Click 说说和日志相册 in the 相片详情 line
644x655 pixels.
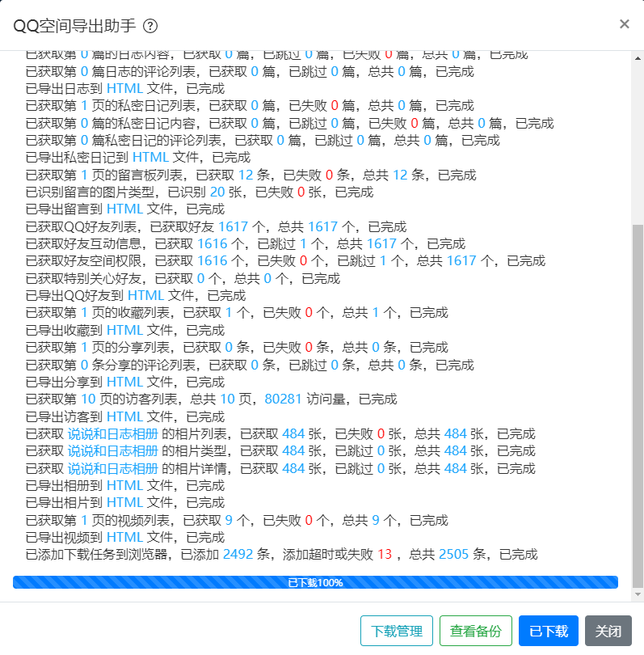(x=112, y=469)
